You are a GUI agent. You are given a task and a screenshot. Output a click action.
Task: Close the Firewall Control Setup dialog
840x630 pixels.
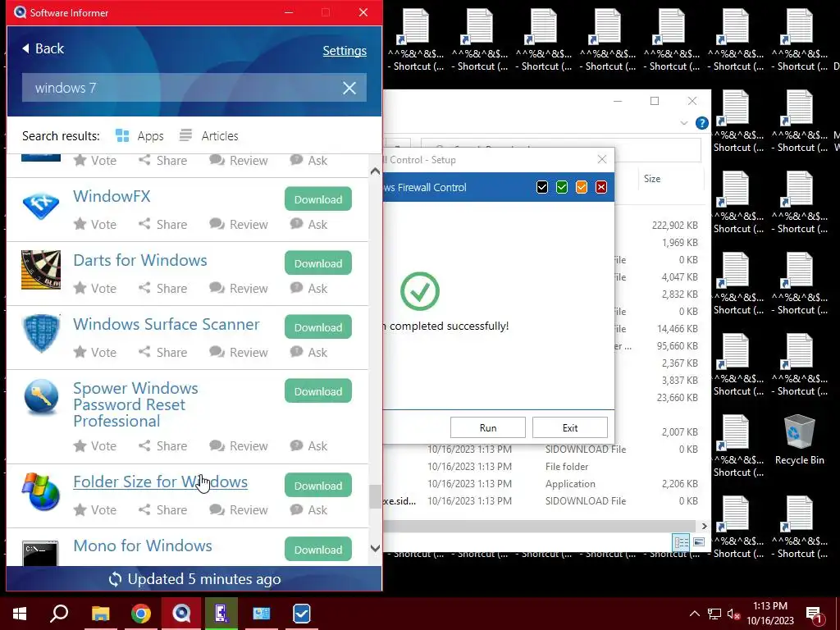pos(602,159)
